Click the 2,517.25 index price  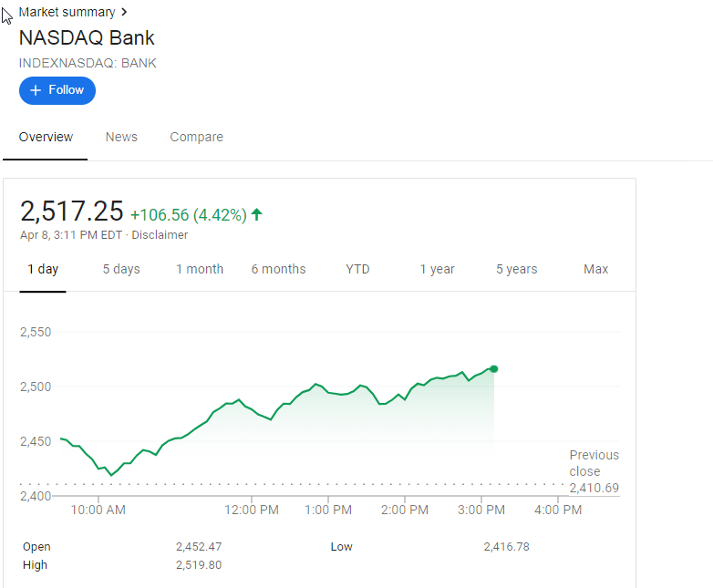point(71,211)
